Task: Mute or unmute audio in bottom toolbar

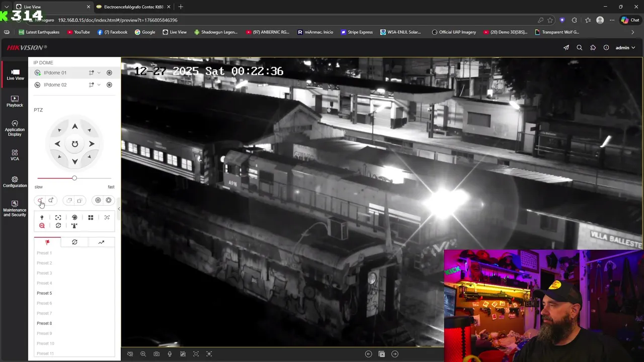Action: coord(130,354)
